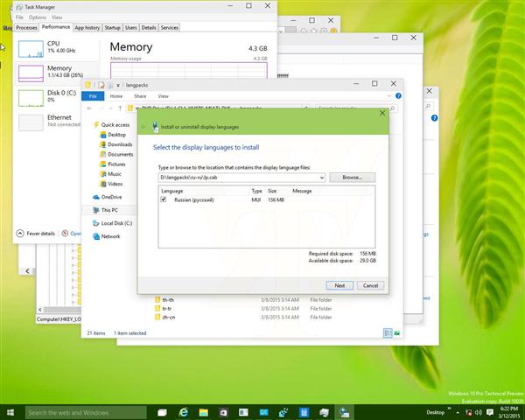Click Cancel in the language dialog
The image size is (525, 420).
pyautogui.click(x=369, y=285)
